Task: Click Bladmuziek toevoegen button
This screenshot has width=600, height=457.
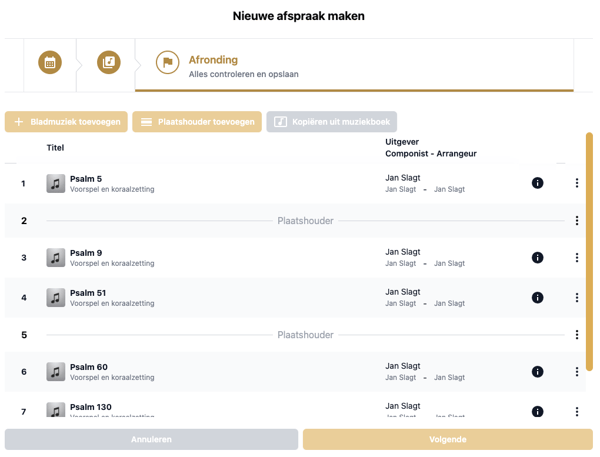Action: [x=66, y=122]
